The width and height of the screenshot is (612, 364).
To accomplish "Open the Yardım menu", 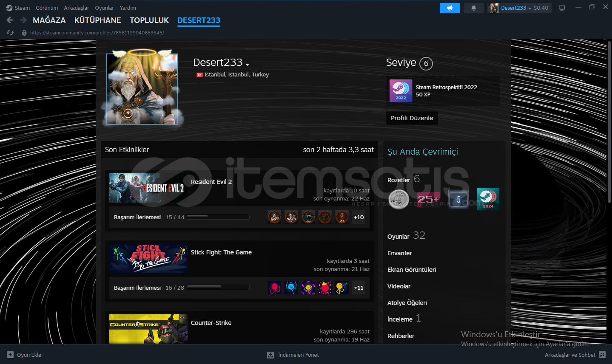I will 128,8.
